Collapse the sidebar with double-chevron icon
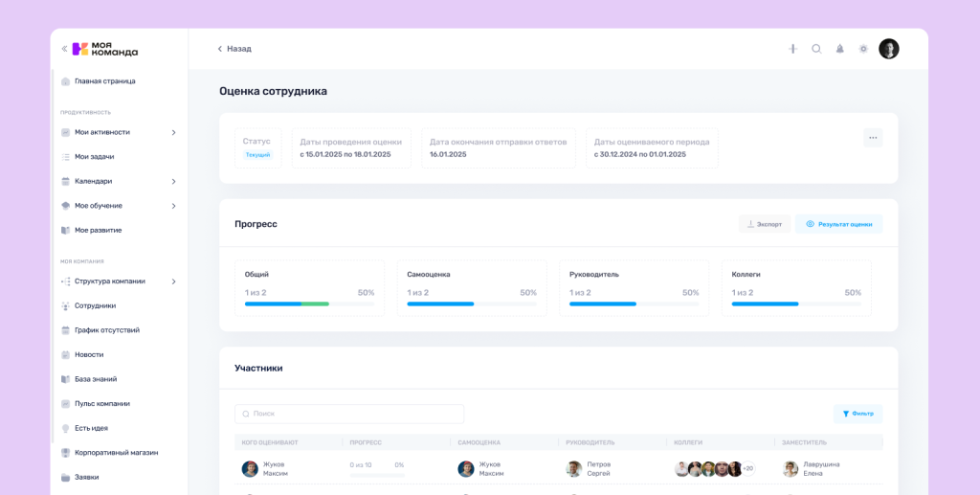Viewport: 980px width, 495px height. 64,49
